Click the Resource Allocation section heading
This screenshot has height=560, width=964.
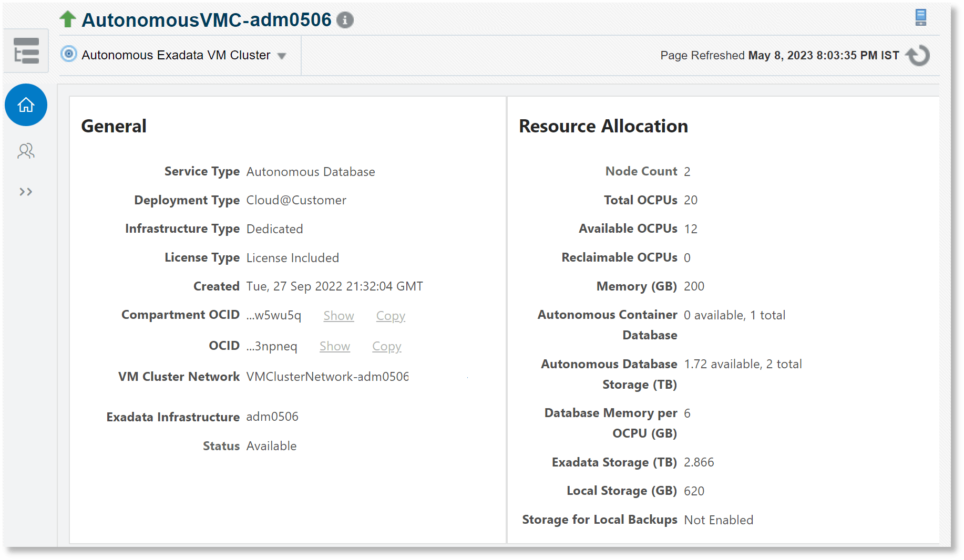603,126
